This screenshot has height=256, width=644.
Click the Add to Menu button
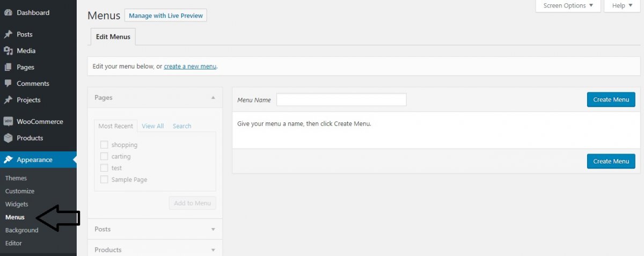pos(193,203)
